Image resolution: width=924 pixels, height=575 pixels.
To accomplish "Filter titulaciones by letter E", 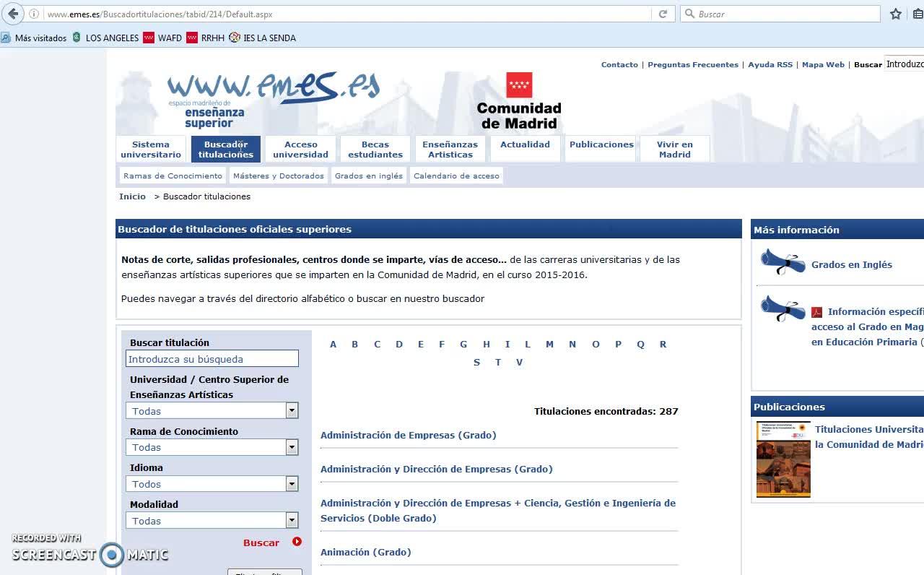I will (420, 344).
